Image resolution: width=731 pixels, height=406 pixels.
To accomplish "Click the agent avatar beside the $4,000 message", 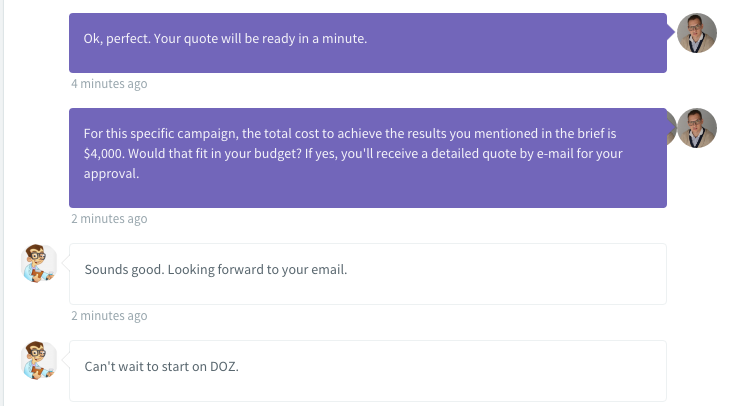I will pyautogui.click(x=697, y=128).
